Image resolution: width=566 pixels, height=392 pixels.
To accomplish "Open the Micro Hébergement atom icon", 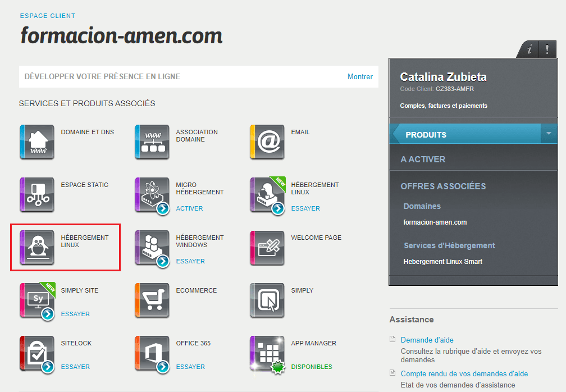I will click(x=152, y=194).
